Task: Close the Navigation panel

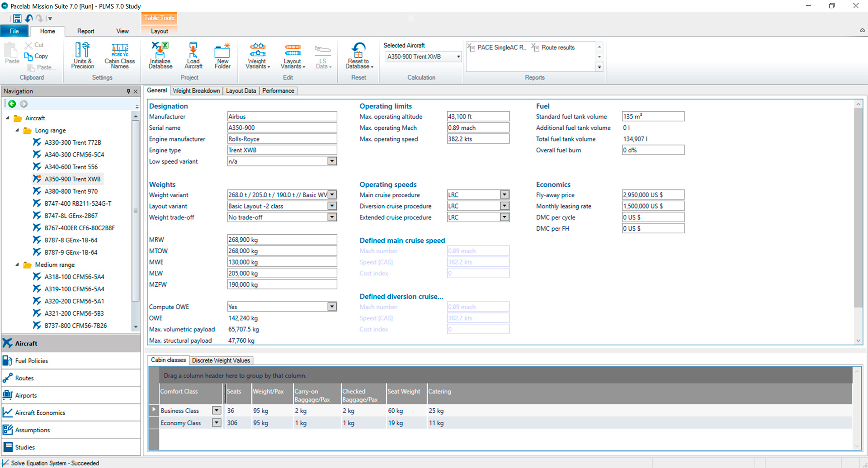Action: (136, 91)
